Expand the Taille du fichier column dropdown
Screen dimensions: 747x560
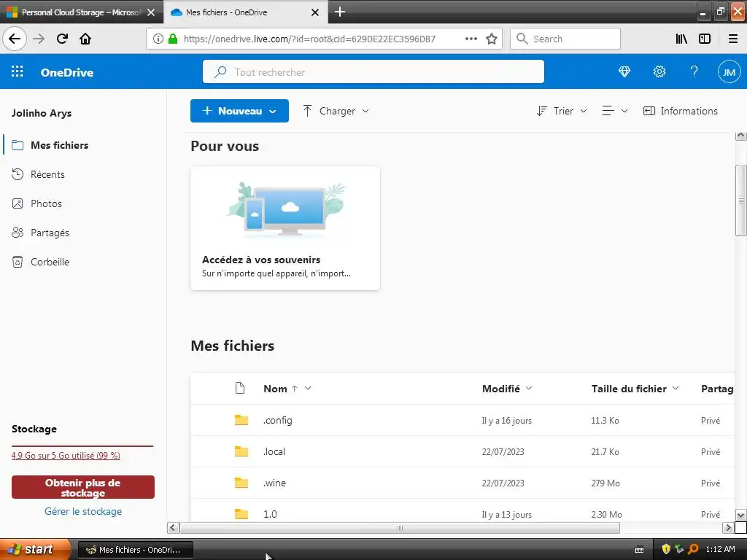point(676,388)
